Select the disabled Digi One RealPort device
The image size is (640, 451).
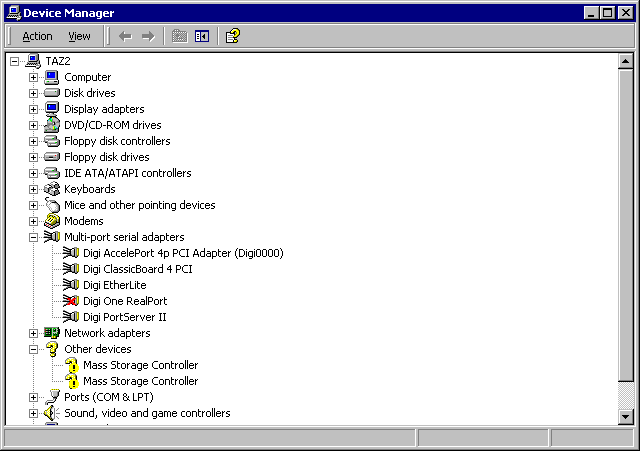point(125,301)
